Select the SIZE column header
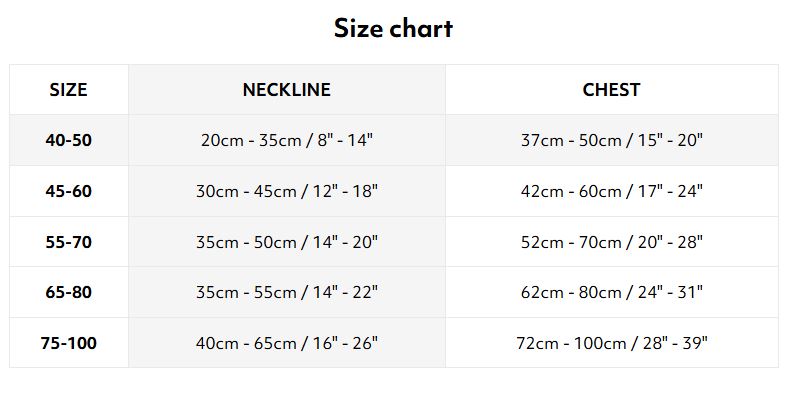This screenshot has height=412, width=792. coord(69,90)
